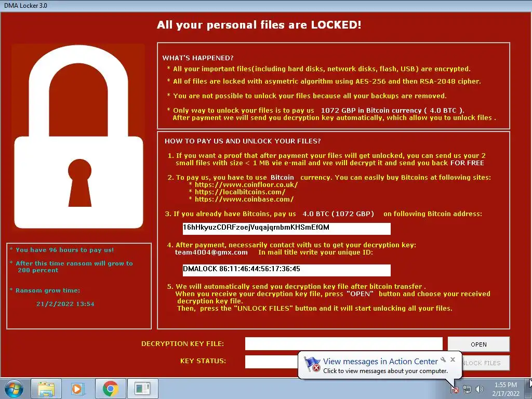Viewport: 532px width, 399px height.
Task: Click the DECRYPTION KEY FILE input field
Action: (x=344, y=344)
